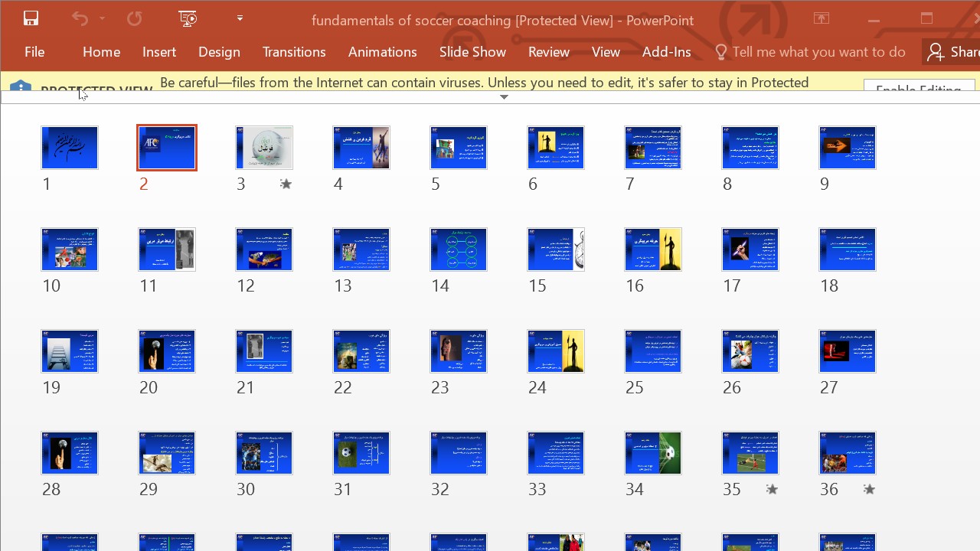Open Customize Quick Access Toolbar dropdown
The height and width of the screenshot is (551, 980).
click(240, 19)
